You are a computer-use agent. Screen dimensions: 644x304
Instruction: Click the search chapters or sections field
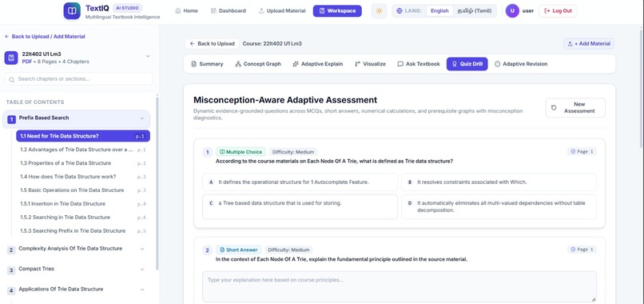tap(78, 79)
